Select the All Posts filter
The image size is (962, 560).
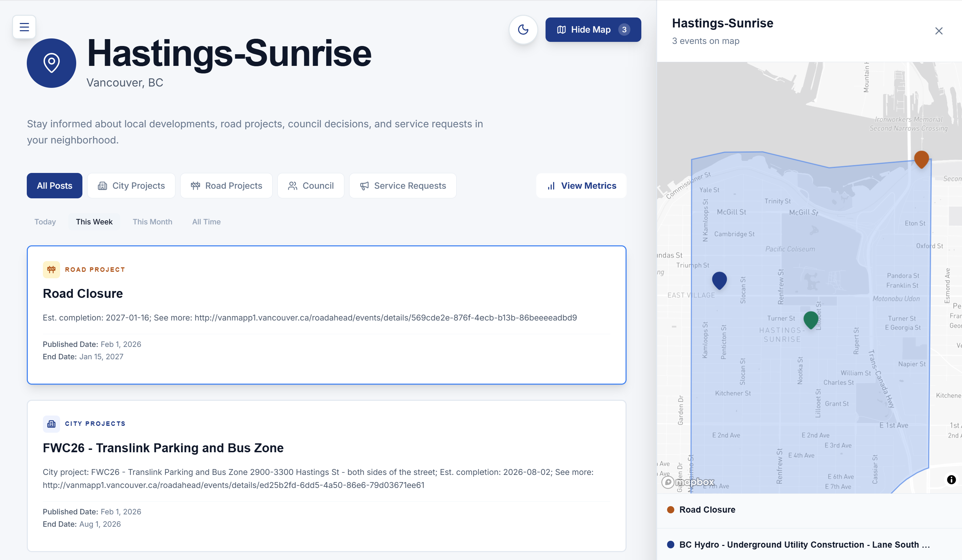(x=54, y=185)
